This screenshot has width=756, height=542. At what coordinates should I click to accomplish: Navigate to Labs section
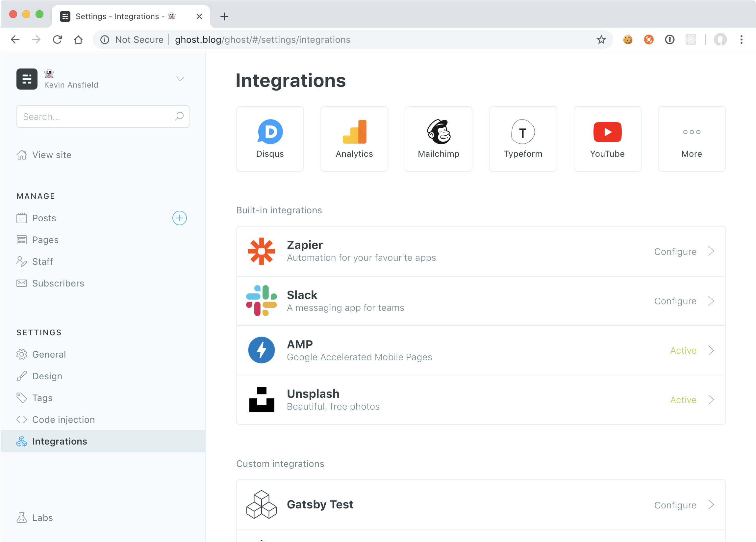pyautogui.click(x=42, y=518)
